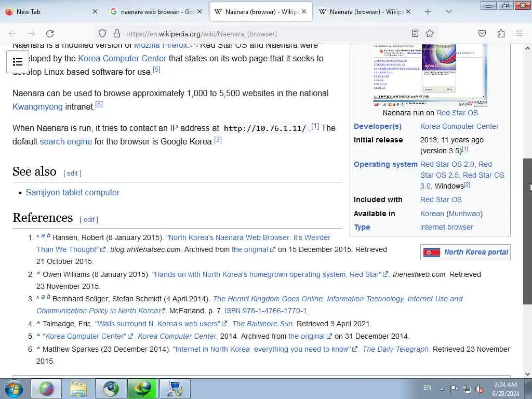532x399 pixels.
Task: Click the scrollbar down arrow
Action: pos(527,374)
